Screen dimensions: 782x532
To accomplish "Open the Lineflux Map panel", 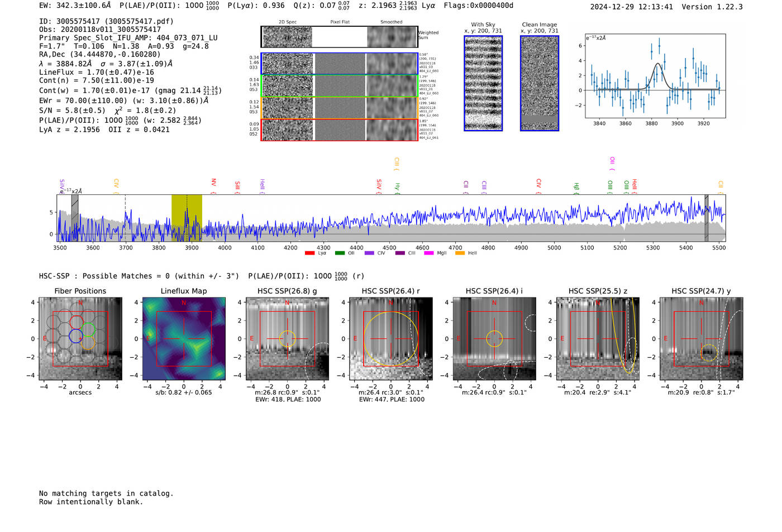I will click(184, 338).
